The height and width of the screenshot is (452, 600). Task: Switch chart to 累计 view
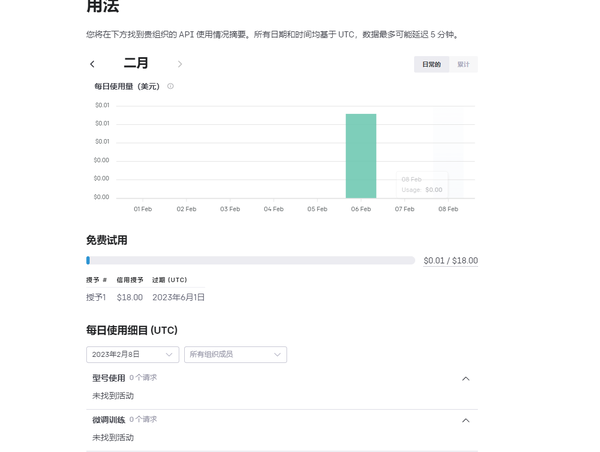click(463, 64)
